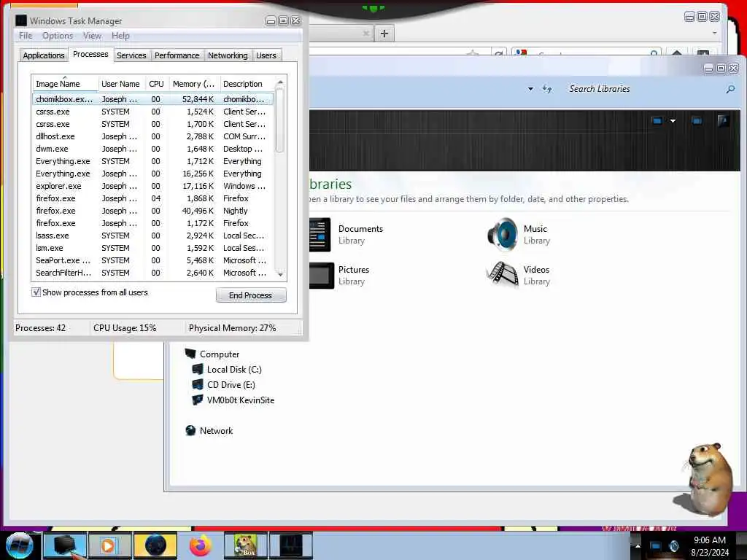Open the Documents library icon
The height and width of the screenshot is (560, 747).
[320, 234]
